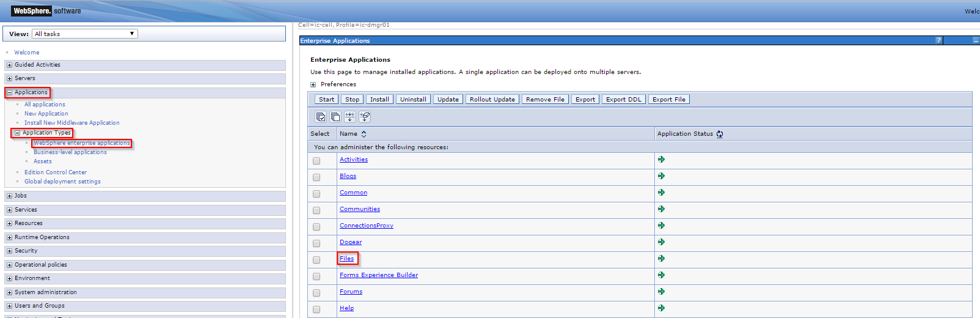Image resolution: width=980 pixels, height=318 pixels.
Task: Expand the Resources section
Action: (x=9, y=223)
